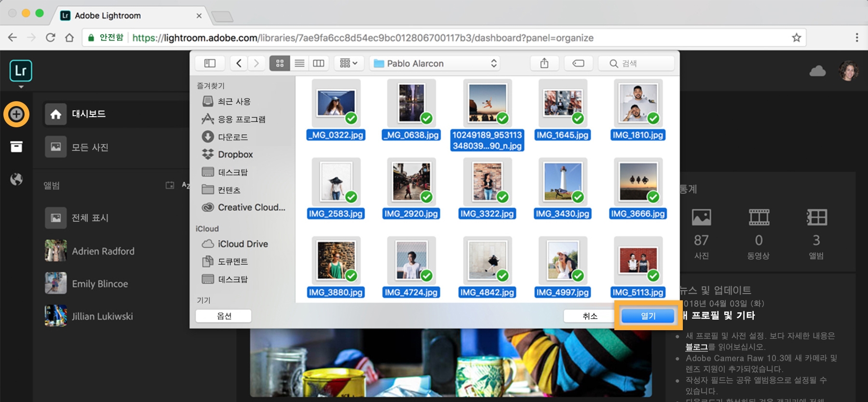
Task: Select the IMG_4842.jpg thumbnail
Action: pos(487,260)
